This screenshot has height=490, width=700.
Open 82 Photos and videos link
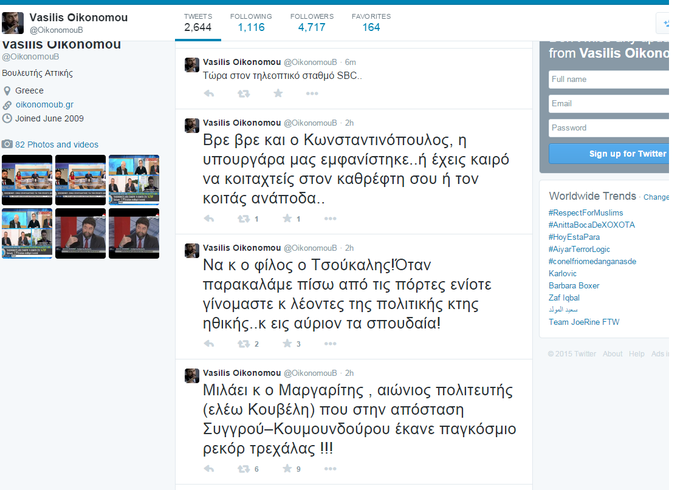coord(57,145)
